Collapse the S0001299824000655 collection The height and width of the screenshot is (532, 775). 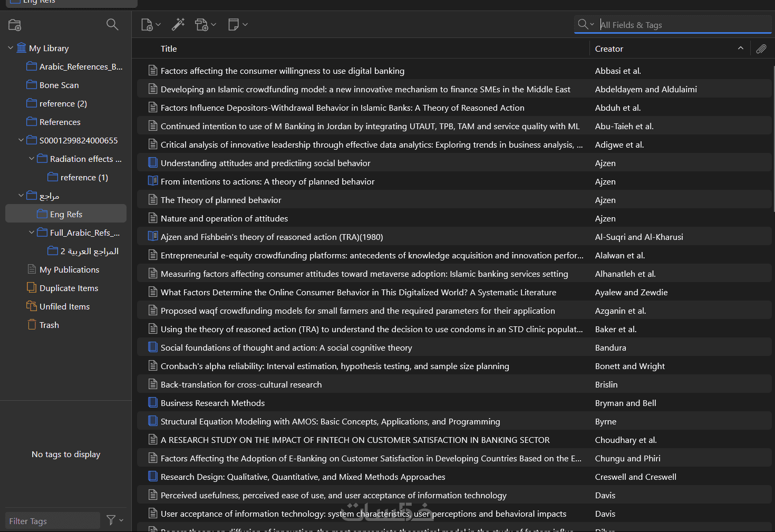pos(21,140)
